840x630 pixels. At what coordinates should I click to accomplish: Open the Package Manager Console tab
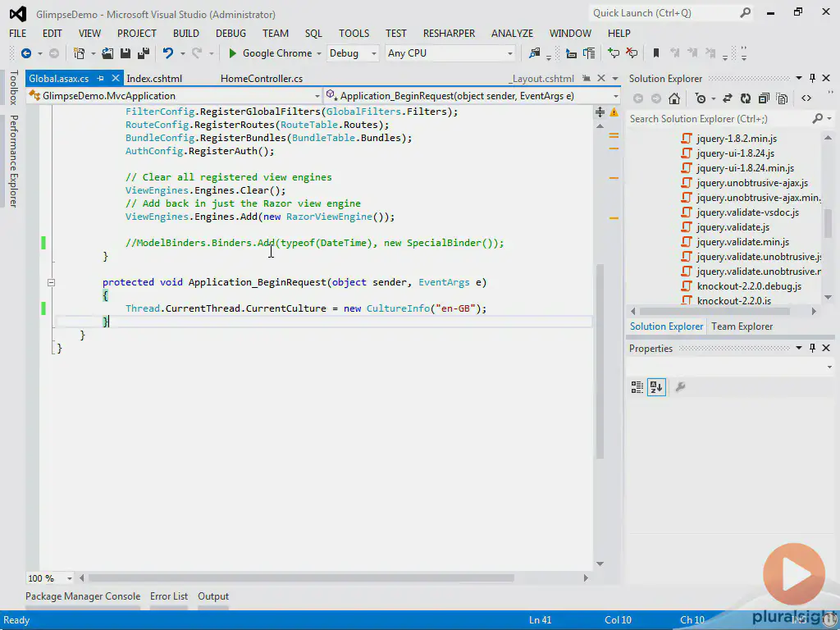click(83, 596)
